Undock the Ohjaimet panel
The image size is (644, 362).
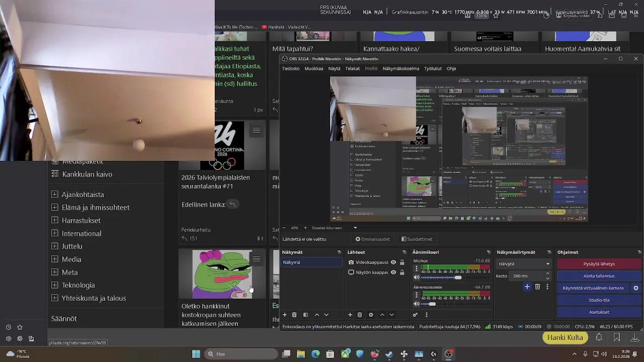(639, 252)
